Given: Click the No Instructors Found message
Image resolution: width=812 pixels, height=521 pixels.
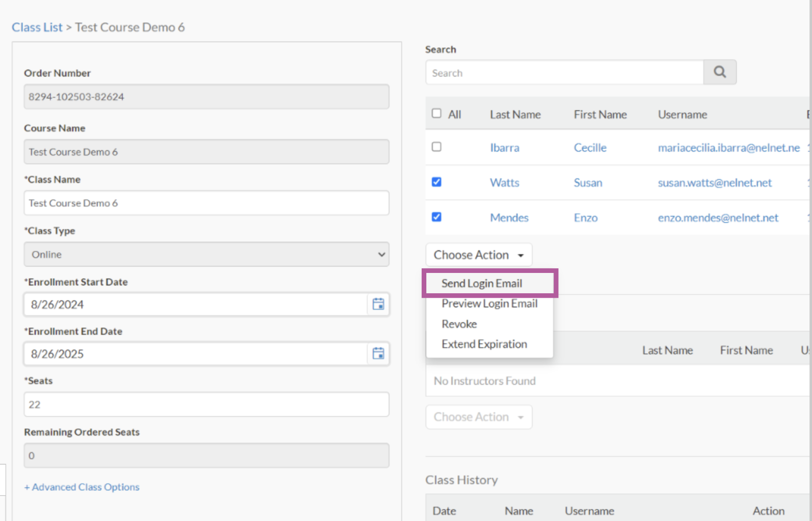Looking at the screenshot, I should tap(485, 381).
